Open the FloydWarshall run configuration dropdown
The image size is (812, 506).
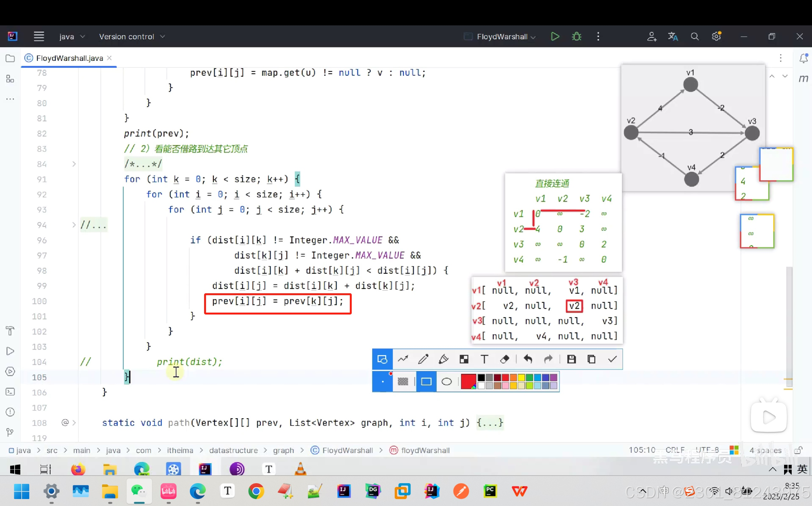pos(505,36)
